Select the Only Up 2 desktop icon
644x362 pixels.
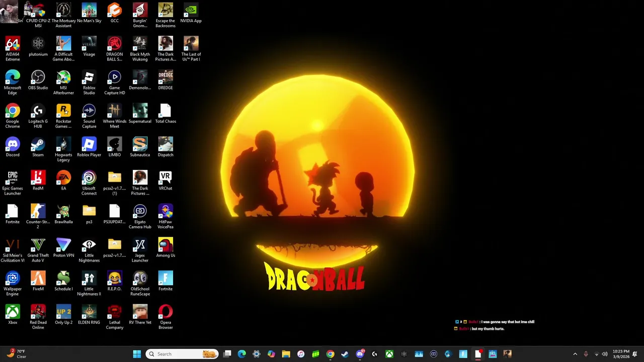63,315
